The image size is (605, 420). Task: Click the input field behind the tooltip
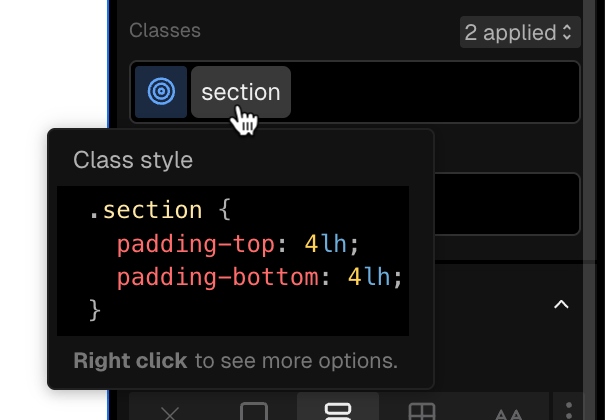coord(507,204)
